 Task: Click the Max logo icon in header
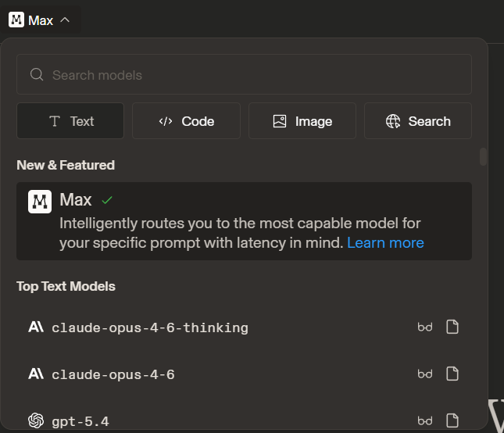[x=16, y=20]
